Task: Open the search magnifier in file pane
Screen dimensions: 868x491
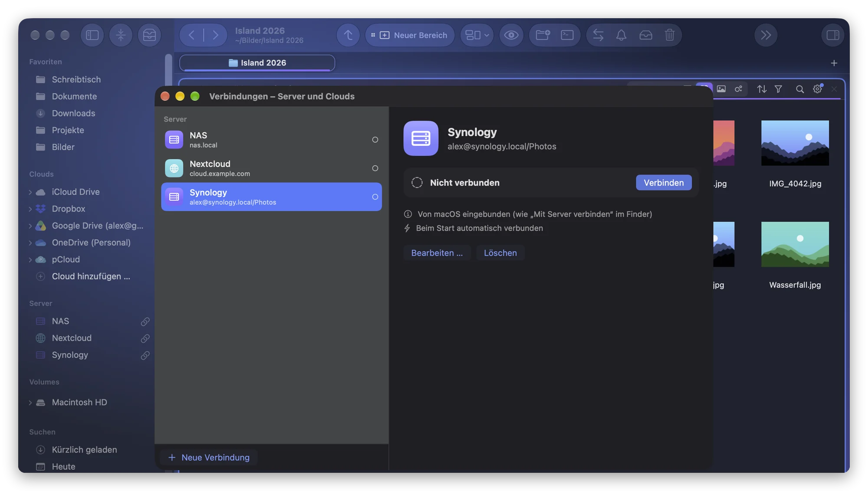Action: click(x=800, y=89)
